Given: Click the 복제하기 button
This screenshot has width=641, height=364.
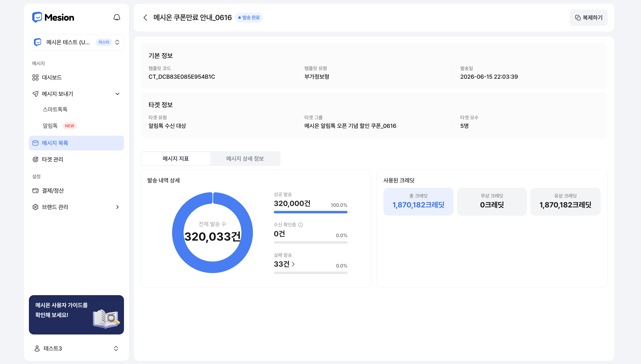Looking at the screenshot, I should (588, 17).
